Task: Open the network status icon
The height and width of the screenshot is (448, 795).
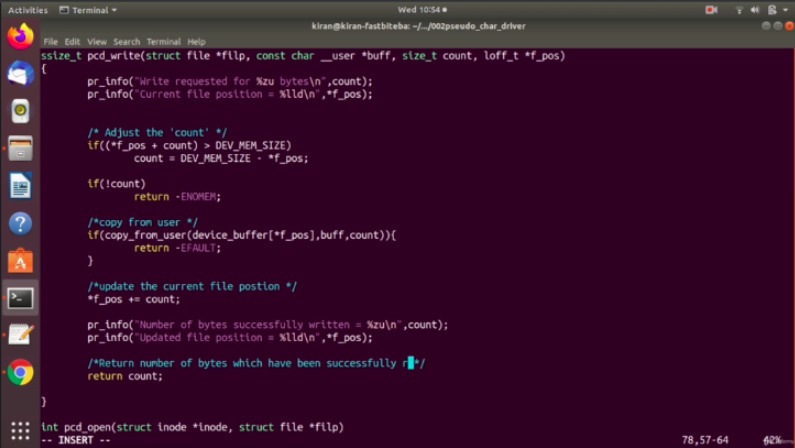Action: (x=739, y=10)
